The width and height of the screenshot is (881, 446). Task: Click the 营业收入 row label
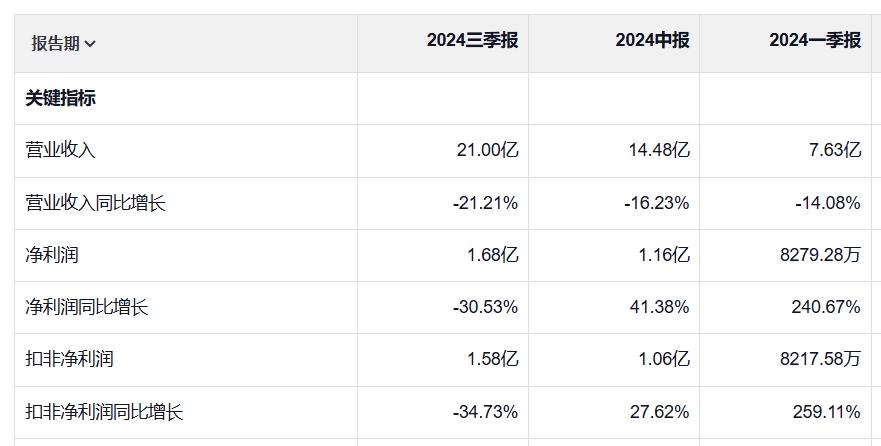click(x=60, y=150)
